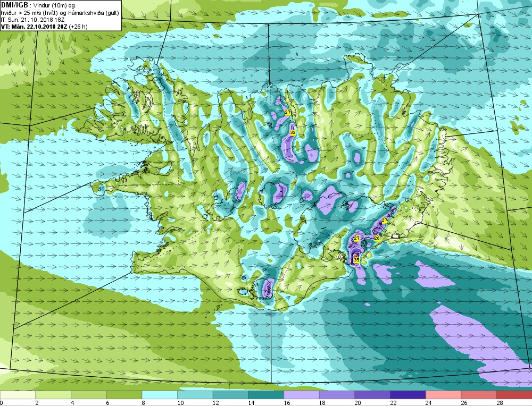Viewport: 532px width, 406px height.
Task: Click the legend scale number 8
Action: 144,403
